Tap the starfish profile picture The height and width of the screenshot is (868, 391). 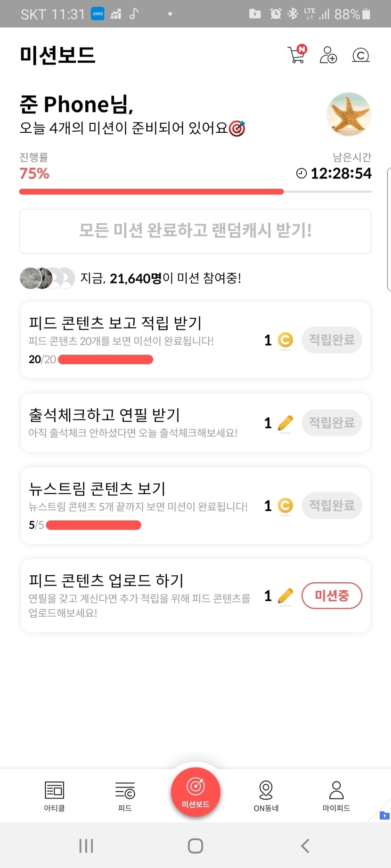pyautogui.click(x=349, y=114)
